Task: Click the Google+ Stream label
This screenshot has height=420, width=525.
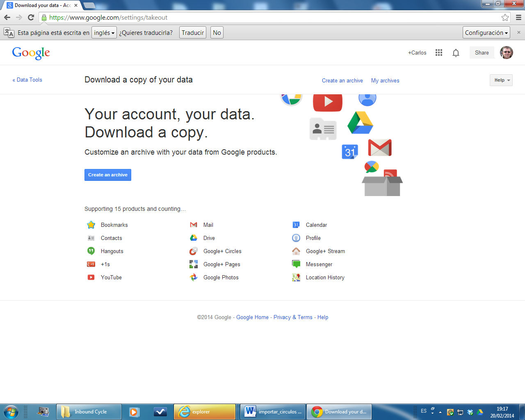Action: coord(325,251)
